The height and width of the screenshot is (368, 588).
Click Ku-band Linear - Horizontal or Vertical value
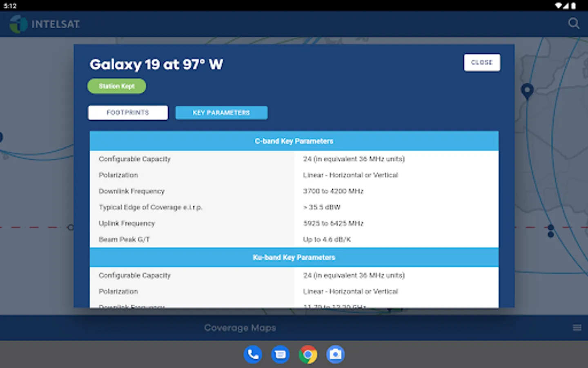[350, 292]
